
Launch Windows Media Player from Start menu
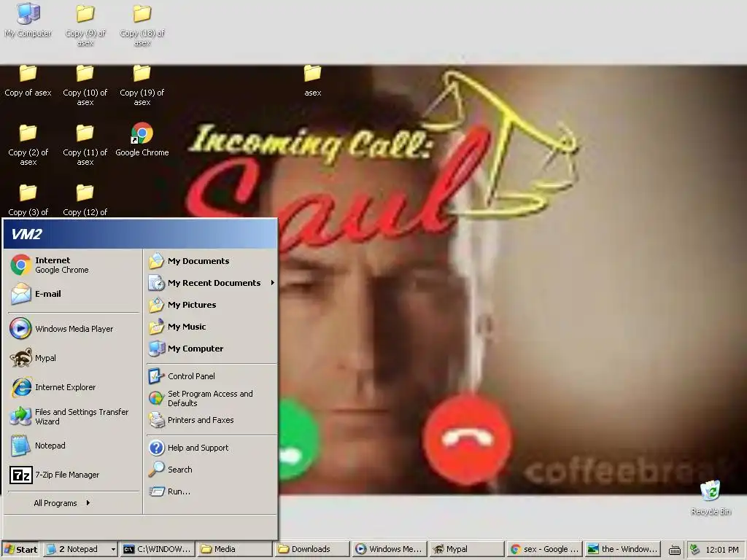pos(74,329)
